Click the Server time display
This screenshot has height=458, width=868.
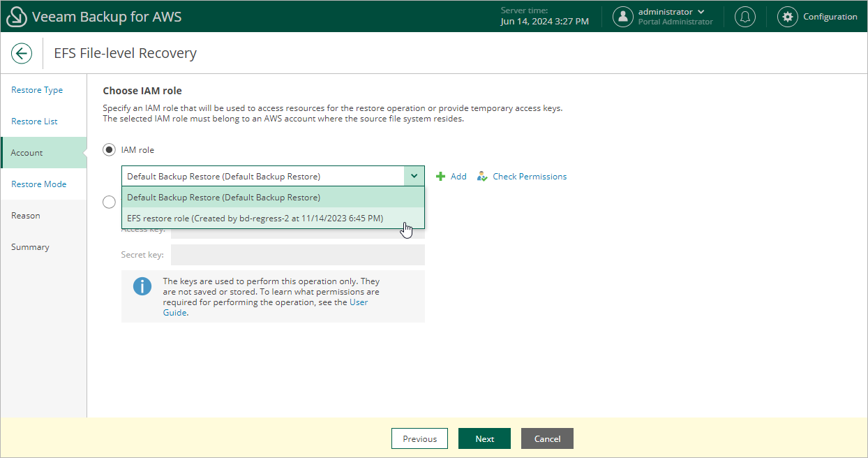(545, 16)
